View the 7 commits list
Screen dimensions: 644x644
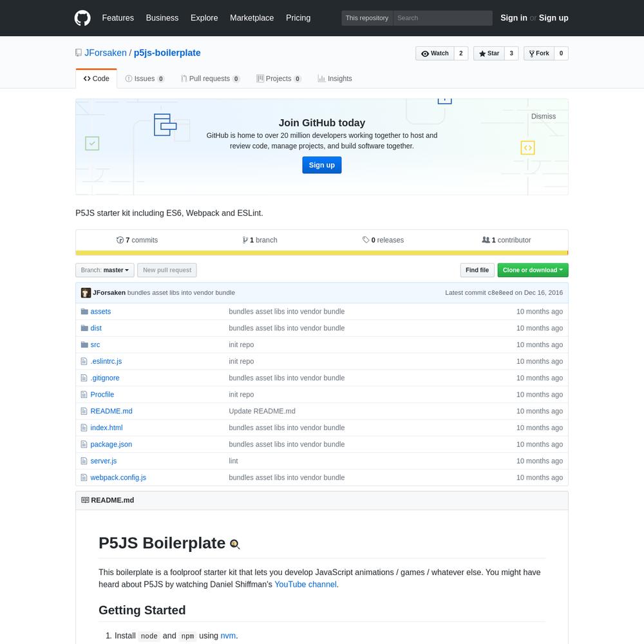[137, 240]
